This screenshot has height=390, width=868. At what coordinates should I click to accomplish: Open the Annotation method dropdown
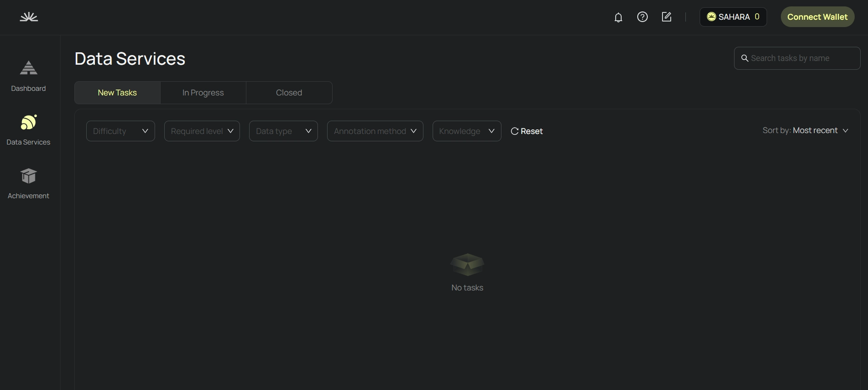(x=375, y=131)
